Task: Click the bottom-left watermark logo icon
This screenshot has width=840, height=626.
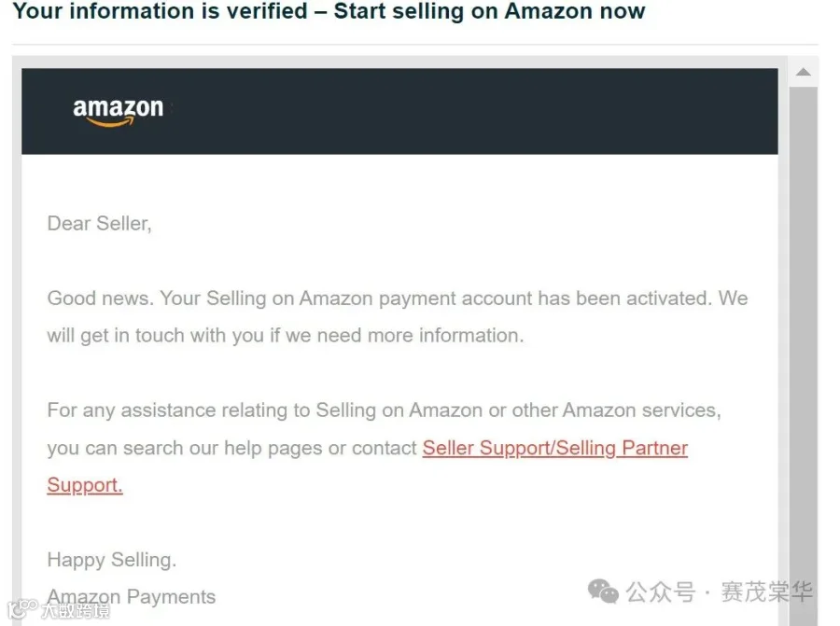Action: point(22,610)
